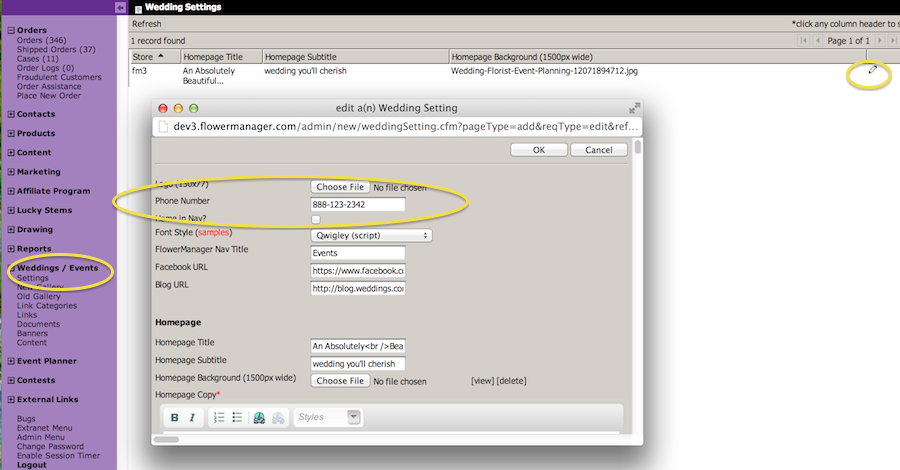This screenshot has width=900, height=470.
Task: Expand the Marketing section in the sidebar
Action: (11, 172)
